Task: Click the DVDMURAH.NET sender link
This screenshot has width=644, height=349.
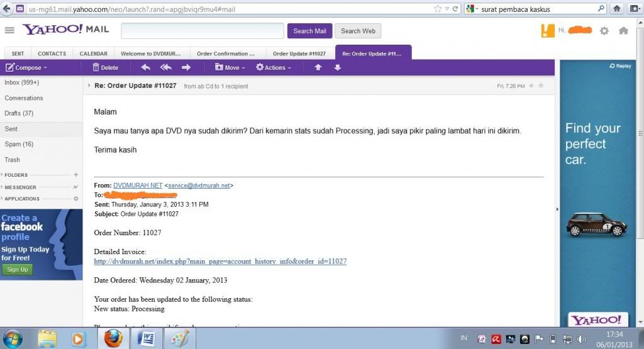Action: point(138,186)
